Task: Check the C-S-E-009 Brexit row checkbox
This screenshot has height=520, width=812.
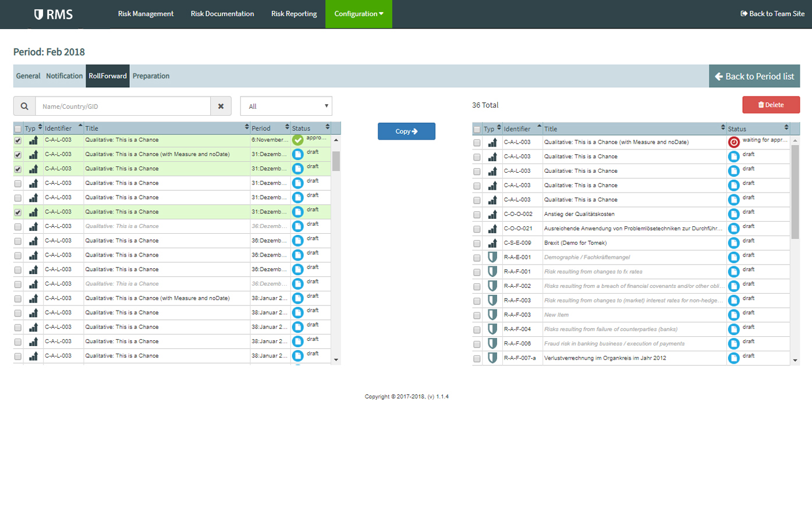Action: coord(477,244)
